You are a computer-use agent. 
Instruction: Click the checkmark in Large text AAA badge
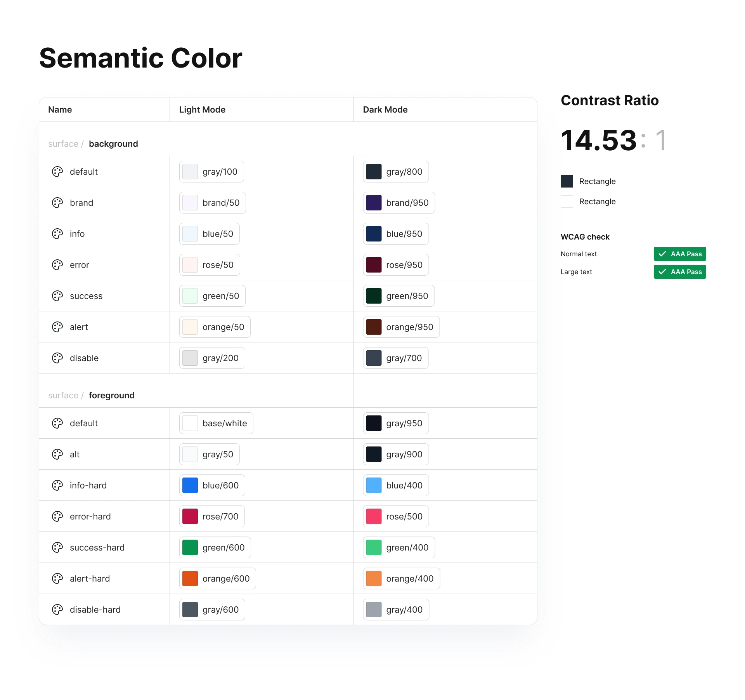662,272
